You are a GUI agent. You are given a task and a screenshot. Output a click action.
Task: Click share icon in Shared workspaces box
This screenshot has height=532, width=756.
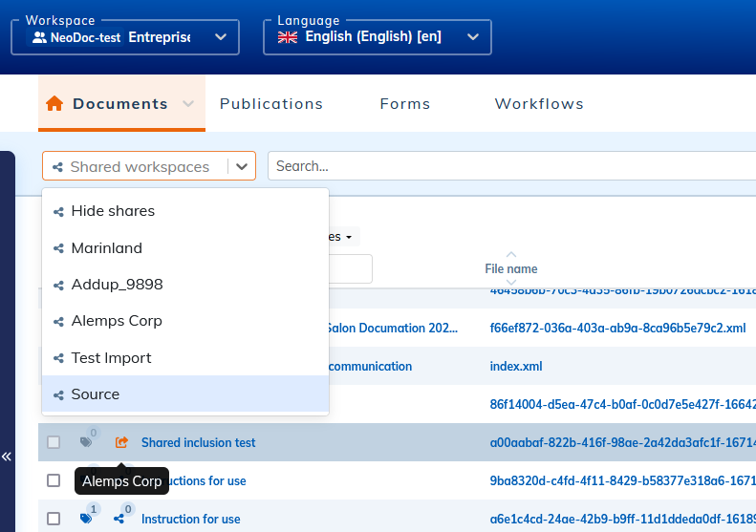pos(58,167)
